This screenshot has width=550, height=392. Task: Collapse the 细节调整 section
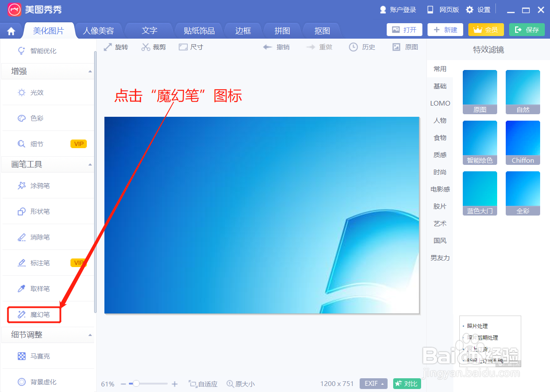[x=90, y=334]
